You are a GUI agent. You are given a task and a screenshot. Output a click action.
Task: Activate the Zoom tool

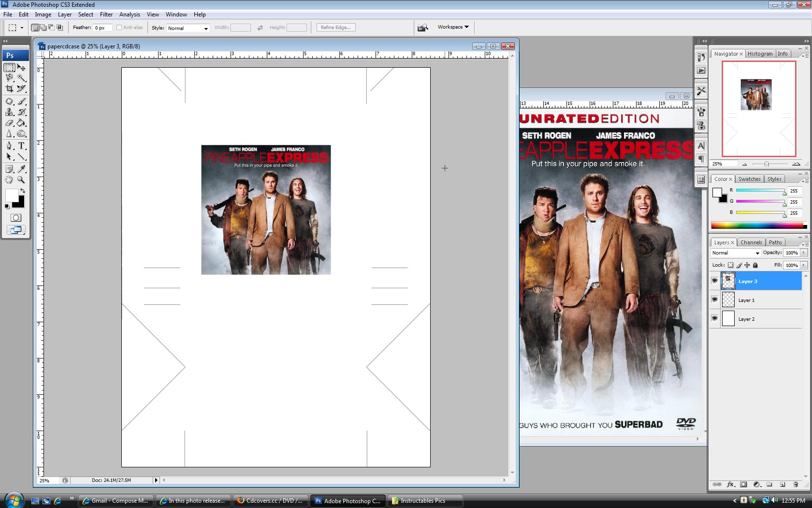pyautogui.click(x=22, y=180)
